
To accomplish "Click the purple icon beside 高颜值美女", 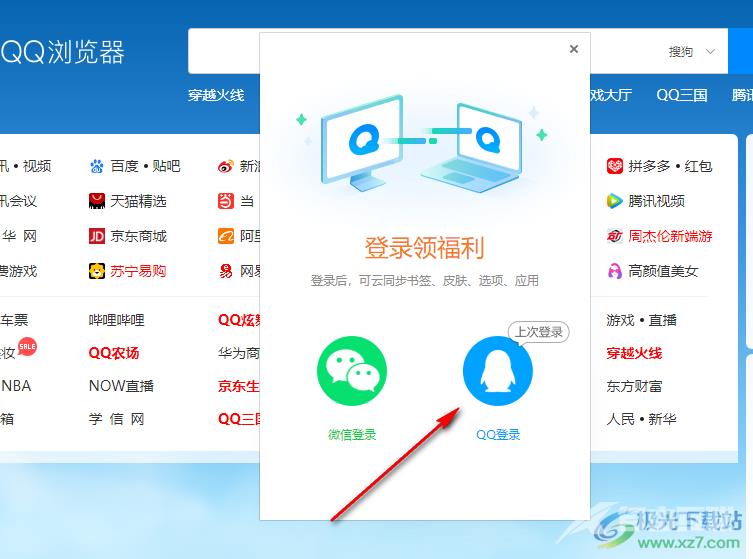I will pos(614,271).
